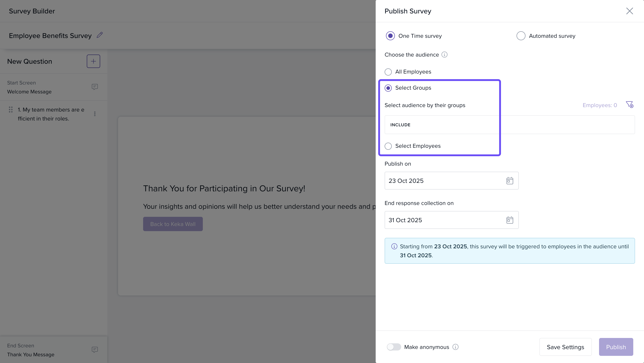This screenshot has width=644, height=363.
Task: Click the pencil icon beside survey title
Action: [100, 35]
